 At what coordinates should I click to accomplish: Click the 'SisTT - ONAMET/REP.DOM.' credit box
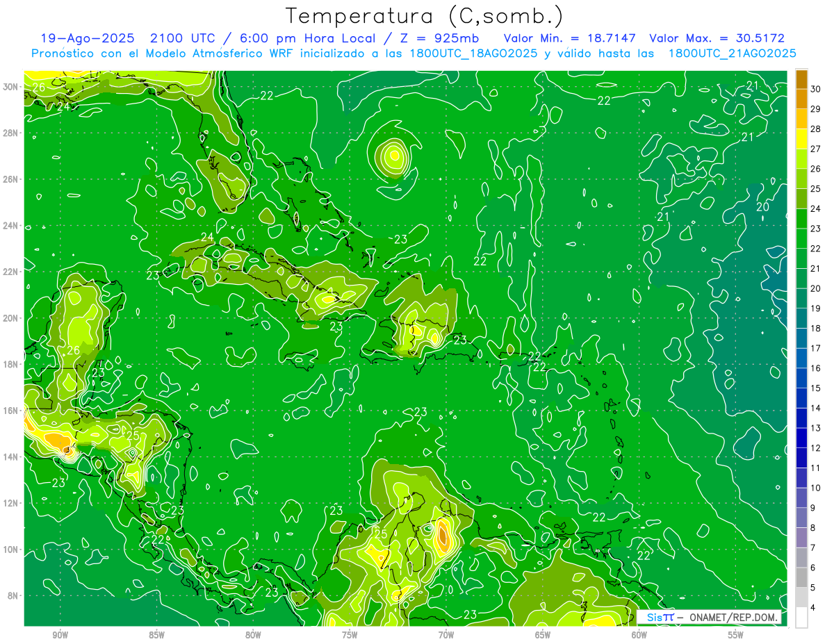(710, 618)
